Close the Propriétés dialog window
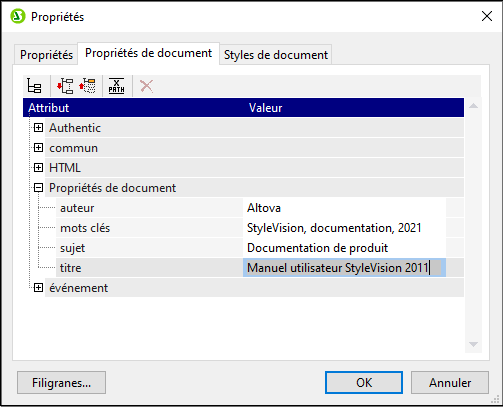The height and width of the screenshot is (407, 503). tap(487, 16)
